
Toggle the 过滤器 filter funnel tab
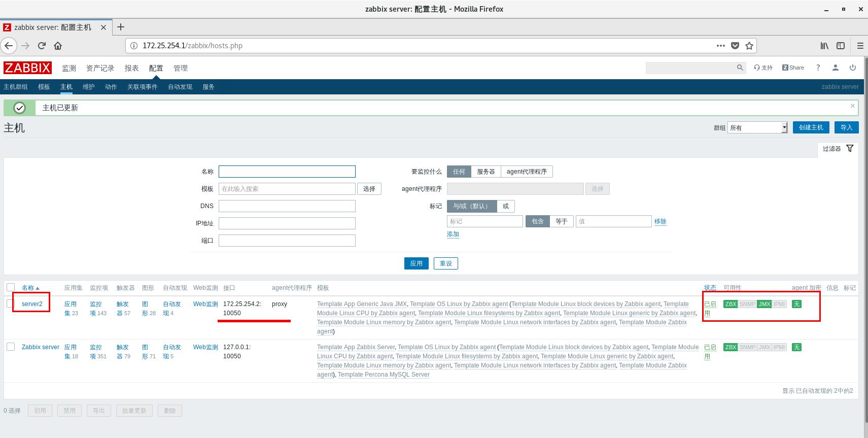(838, 149)
